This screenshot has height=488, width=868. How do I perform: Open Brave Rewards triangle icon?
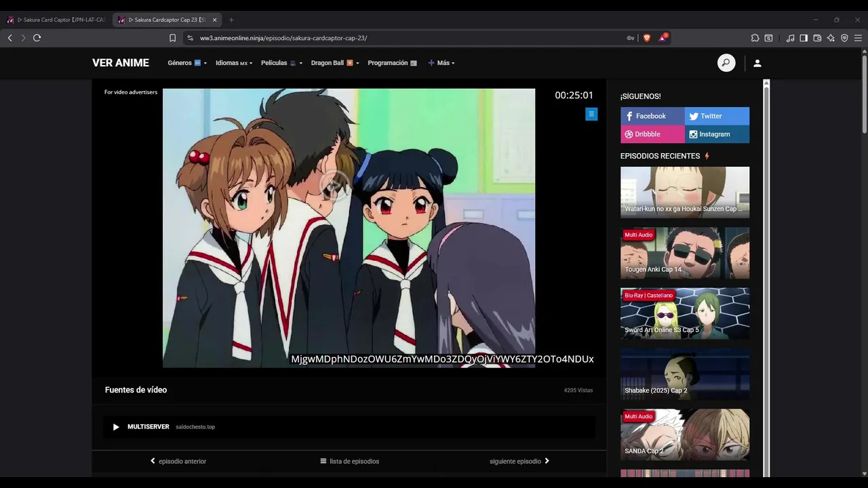(663, 38)
